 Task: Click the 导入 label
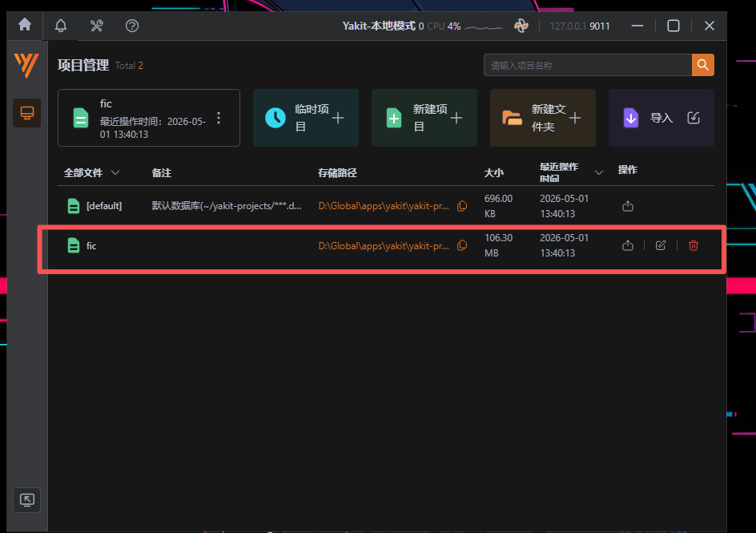(x=661, y=118)
